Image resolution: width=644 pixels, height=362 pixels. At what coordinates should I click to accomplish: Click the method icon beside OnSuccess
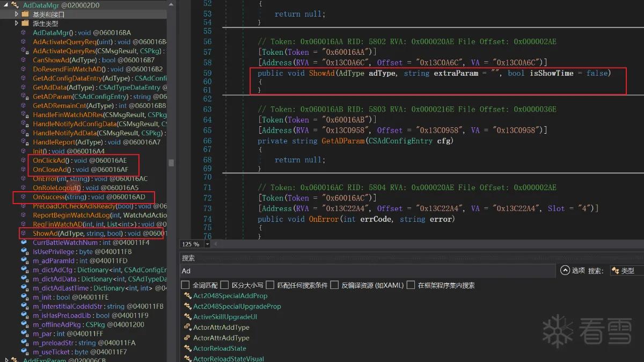pyautogui.click(x=23, y=197)
